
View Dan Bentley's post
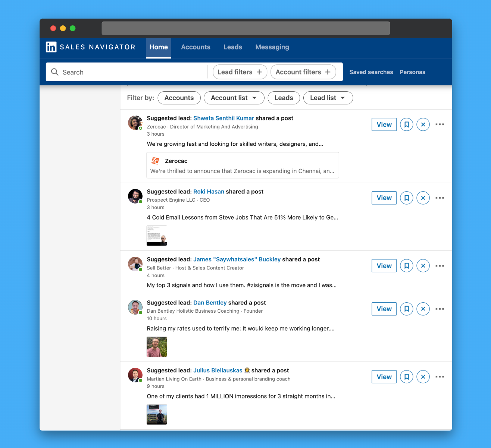click(x=384, y=309)
